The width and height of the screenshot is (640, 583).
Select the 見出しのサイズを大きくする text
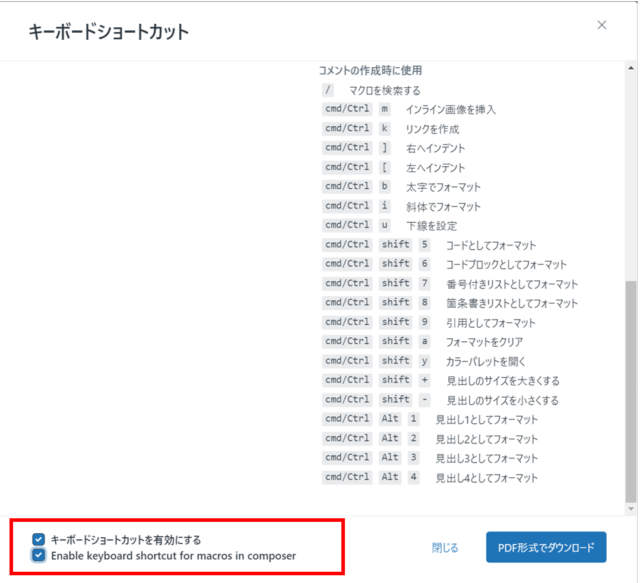pos(502,381)
